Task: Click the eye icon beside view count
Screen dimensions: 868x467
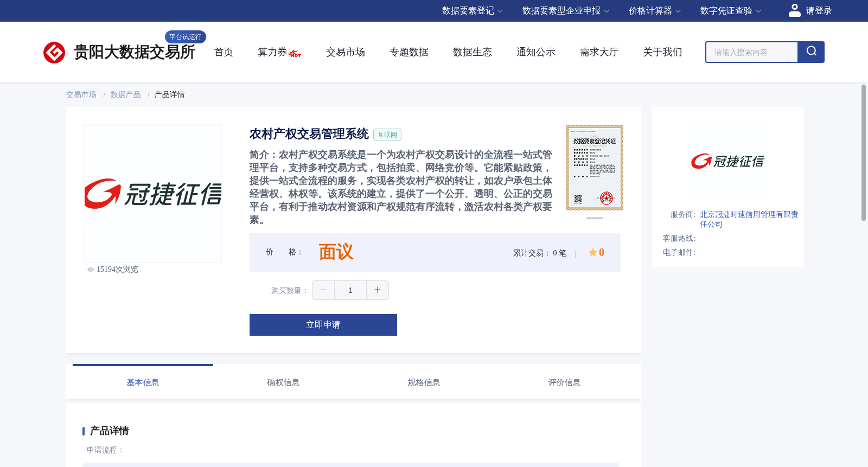Action: (x=91, y=270)
